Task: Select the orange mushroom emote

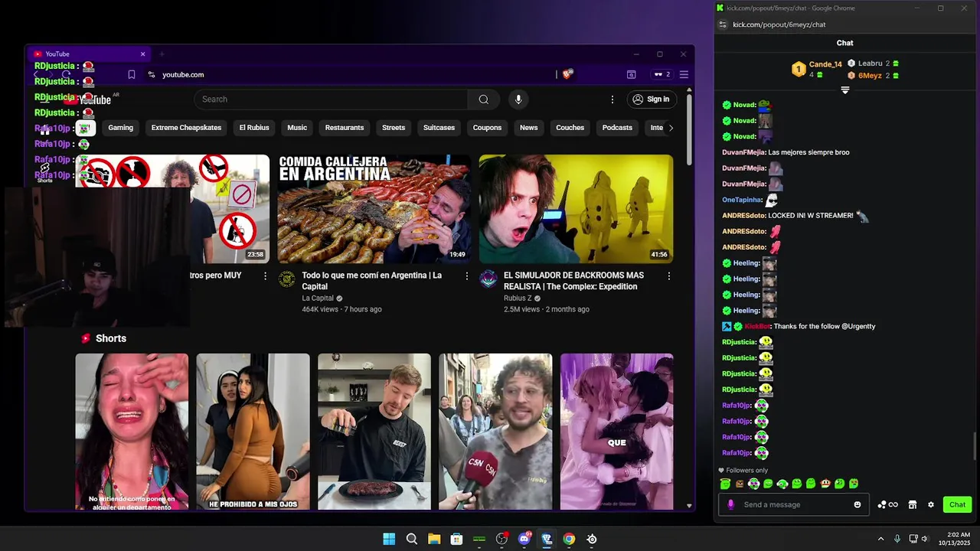Action: [x=825, y=484]
